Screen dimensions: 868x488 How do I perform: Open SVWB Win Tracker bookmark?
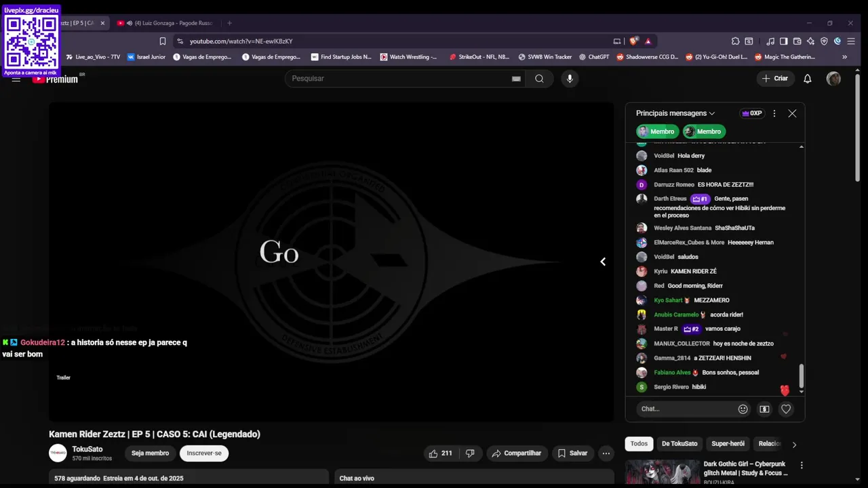(x=545, y=57)
